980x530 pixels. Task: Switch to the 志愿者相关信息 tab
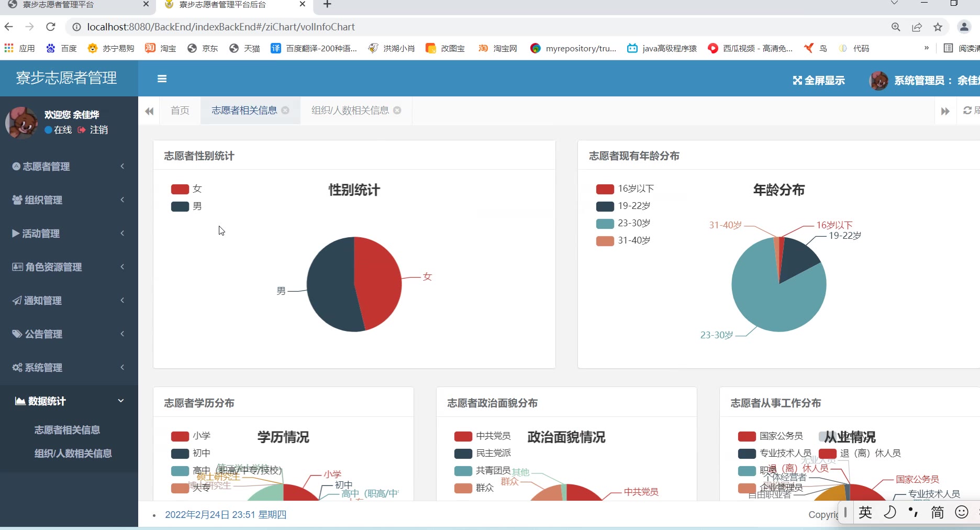244,111
